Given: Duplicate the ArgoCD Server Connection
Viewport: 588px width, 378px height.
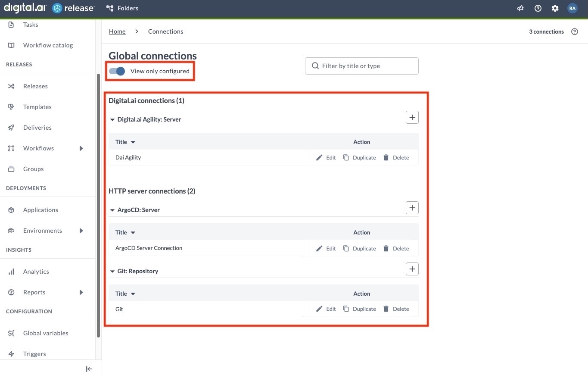Looking at the screenshot, I should [x=359, y=248].
